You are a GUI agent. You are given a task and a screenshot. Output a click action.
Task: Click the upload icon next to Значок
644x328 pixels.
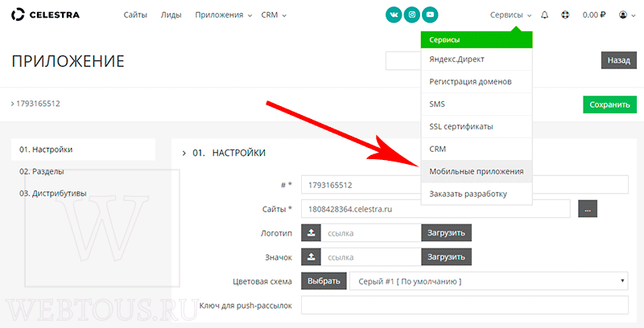[x=312, y=257]
